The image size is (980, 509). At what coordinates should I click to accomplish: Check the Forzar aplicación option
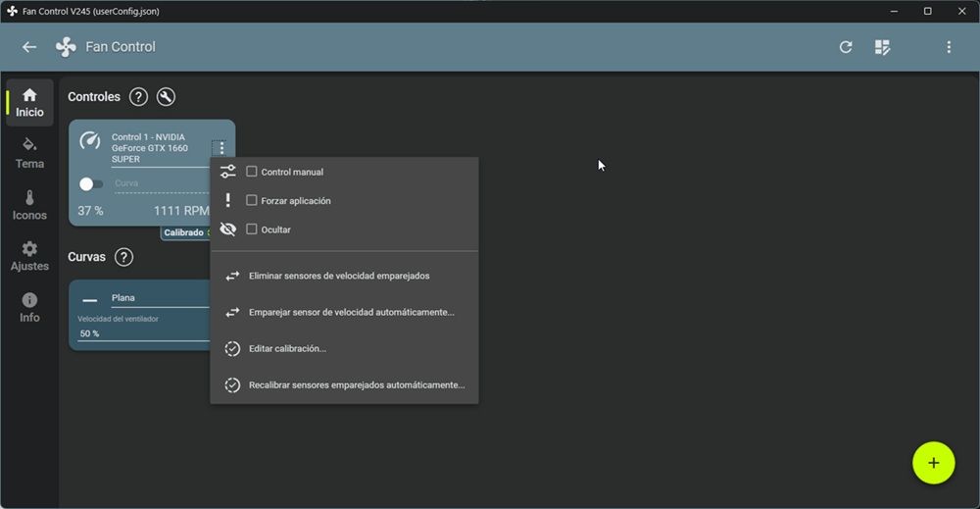click(x=252, y=200)
